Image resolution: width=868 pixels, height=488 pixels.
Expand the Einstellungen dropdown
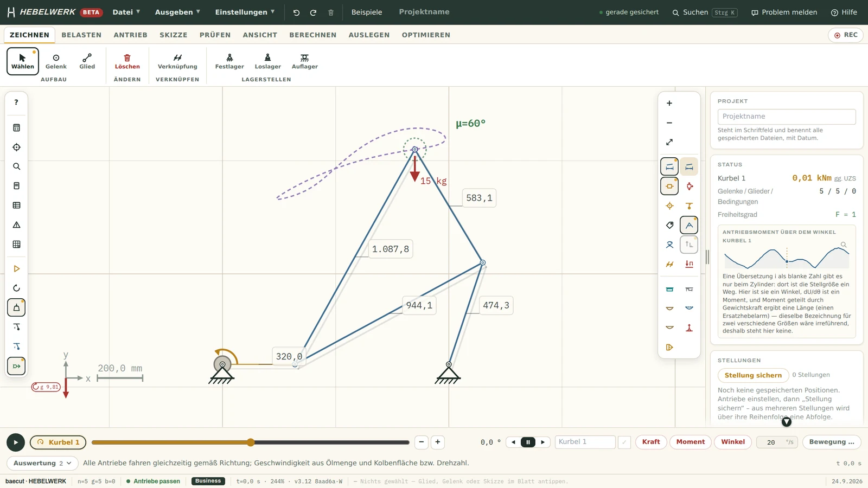pos(245,12)
